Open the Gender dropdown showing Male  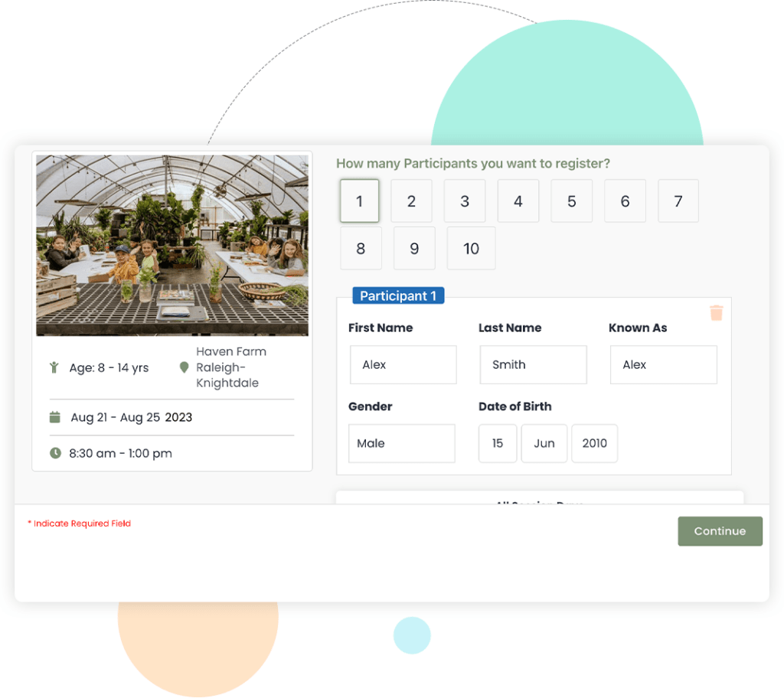pyautogui.click(x=401, y=443)
